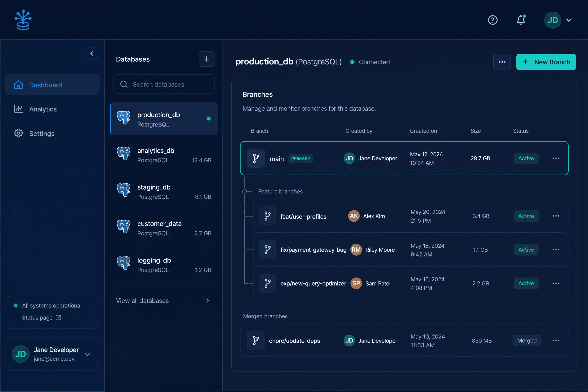Click the Size column header
This screenshot has width=588, height=392.
click(x=475, y=131)
